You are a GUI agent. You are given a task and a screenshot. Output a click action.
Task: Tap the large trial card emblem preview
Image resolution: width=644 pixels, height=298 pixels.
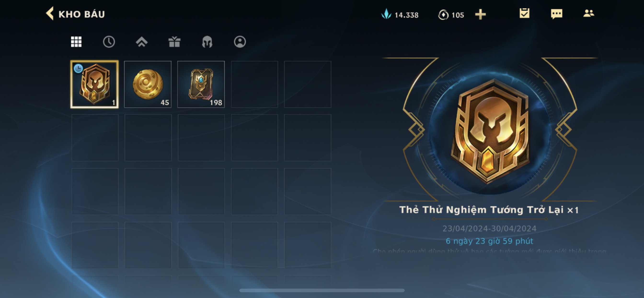pyautogui.click(x=491, y=131)
